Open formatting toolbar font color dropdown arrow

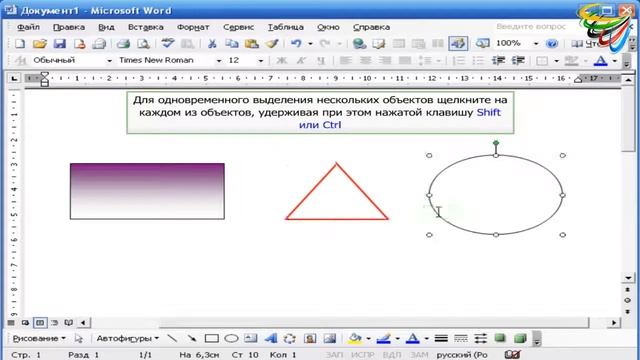click(615, 61)
